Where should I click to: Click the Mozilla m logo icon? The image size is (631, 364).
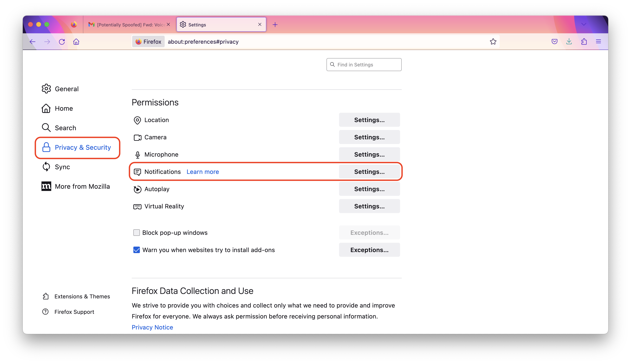point(46,186)
